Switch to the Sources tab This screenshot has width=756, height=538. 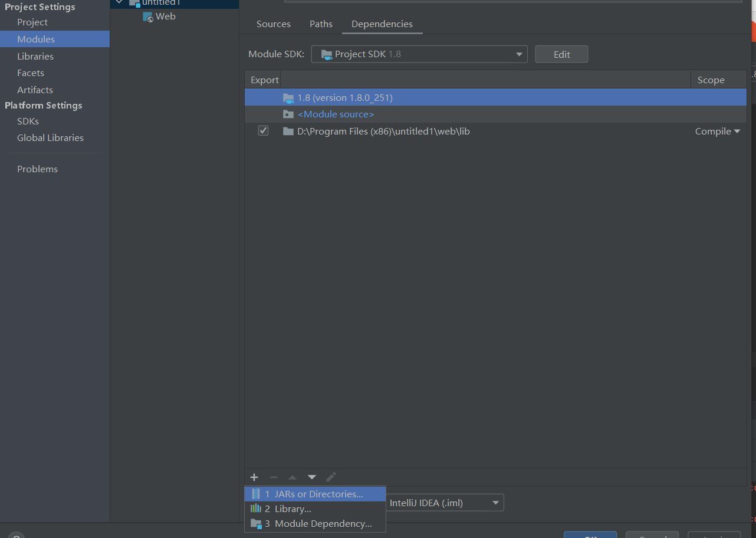274,24
